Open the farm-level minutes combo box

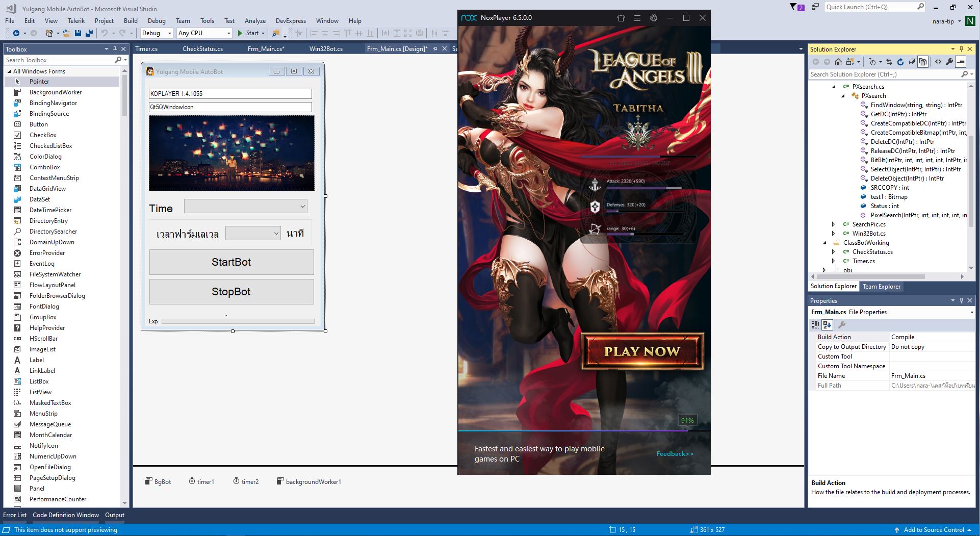pyautogui.click(x=253, y=233)
